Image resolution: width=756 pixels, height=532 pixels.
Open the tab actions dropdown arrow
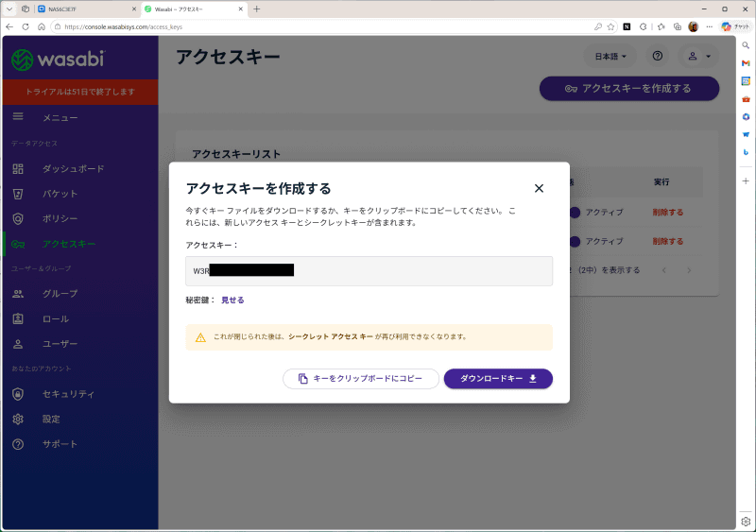pyautogui.click(x=9, y=9)
